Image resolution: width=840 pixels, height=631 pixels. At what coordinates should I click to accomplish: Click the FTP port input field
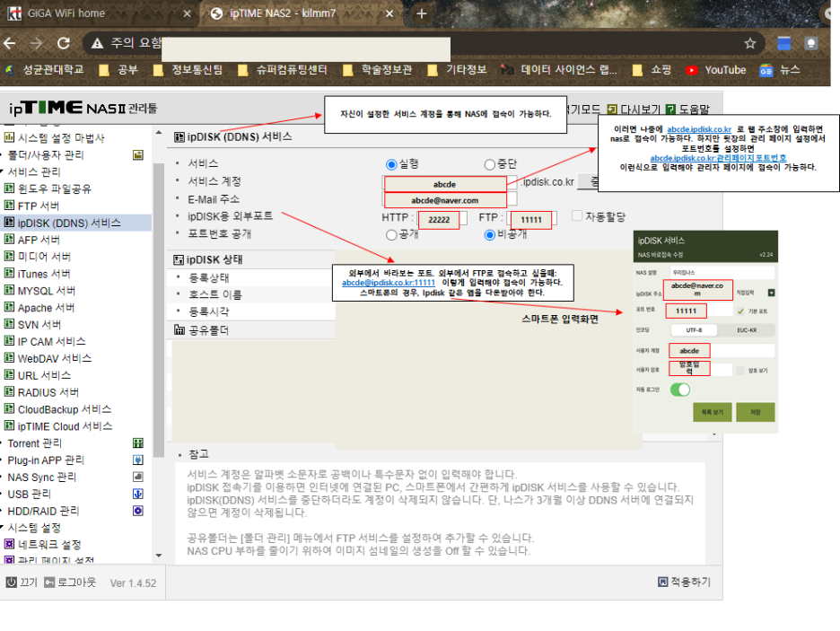(x=532, y=218)
